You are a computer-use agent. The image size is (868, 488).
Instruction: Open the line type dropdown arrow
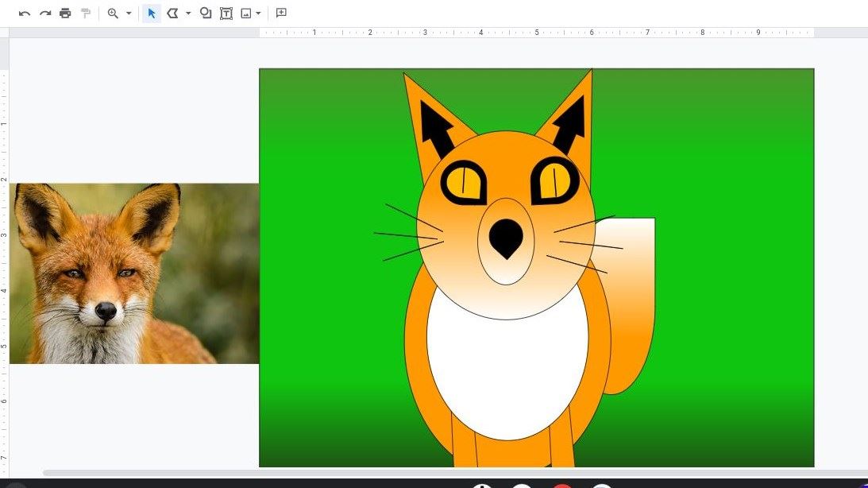(188, 14)
